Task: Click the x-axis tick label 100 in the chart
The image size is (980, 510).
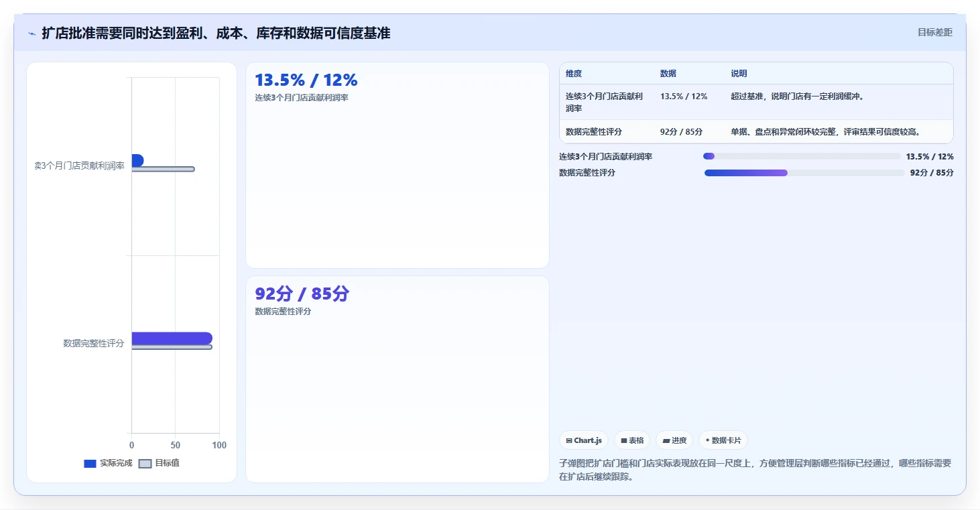Action: coord(219,445)
